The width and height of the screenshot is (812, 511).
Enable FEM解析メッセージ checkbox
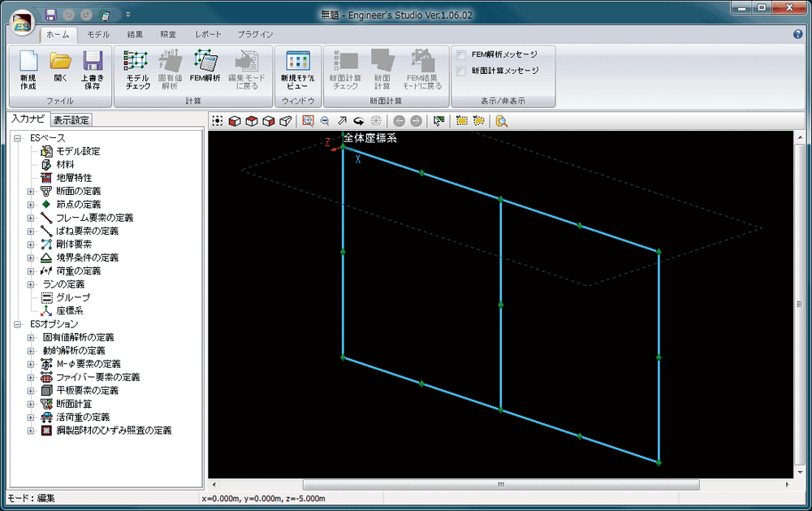click(x=461, y=54)
